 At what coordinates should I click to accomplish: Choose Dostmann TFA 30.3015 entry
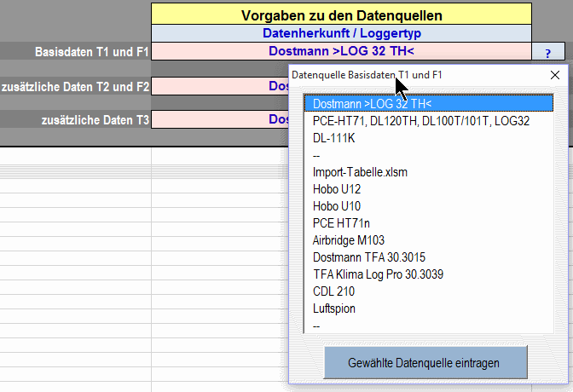click(429, 257)
